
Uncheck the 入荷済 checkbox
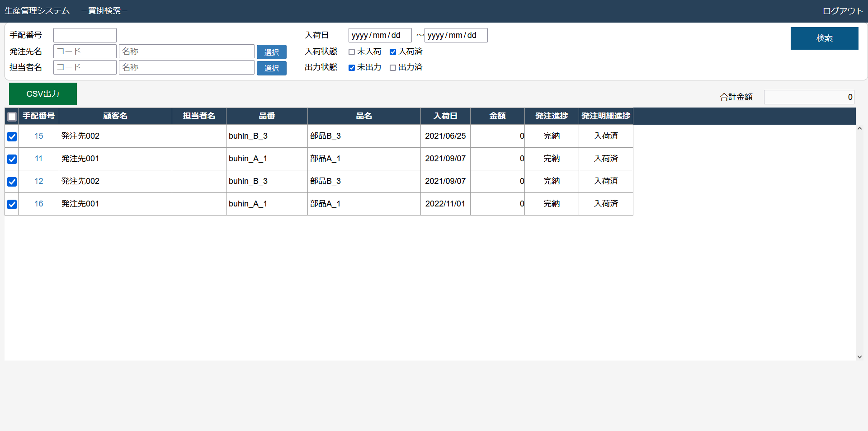[393, 52]
